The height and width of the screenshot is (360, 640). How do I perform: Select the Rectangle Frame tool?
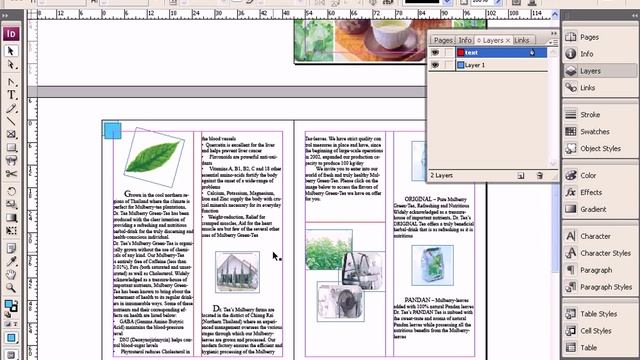pyautogui.click(x=11, y=134)
